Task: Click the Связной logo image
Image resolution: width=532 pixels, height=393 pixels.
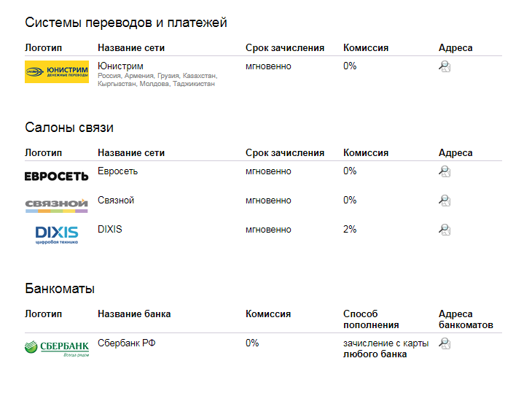Action: click(56, 206)
